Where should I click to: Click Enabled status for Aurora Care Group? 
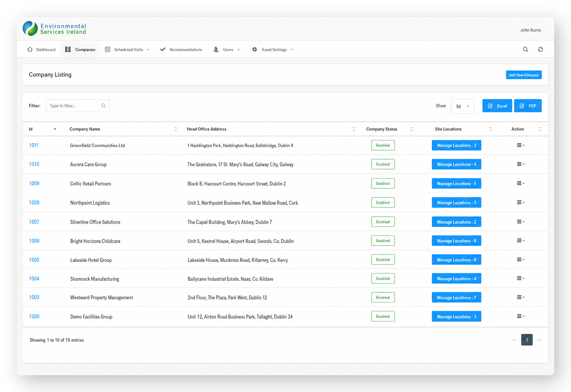[383, 164]
